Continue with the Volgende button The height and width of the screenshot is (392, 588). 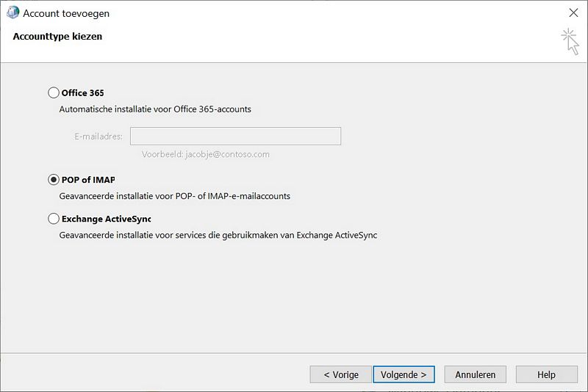point(404,374)
